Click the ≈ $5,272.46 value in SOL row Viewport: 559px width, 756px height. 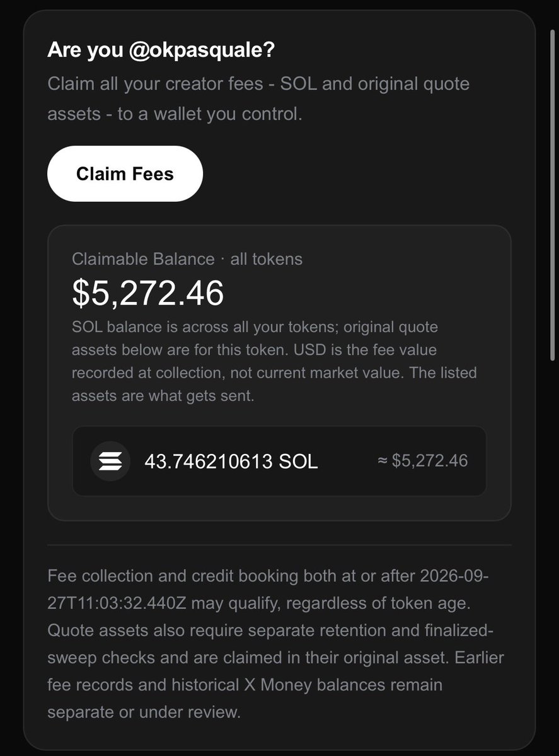pos(423,461)
